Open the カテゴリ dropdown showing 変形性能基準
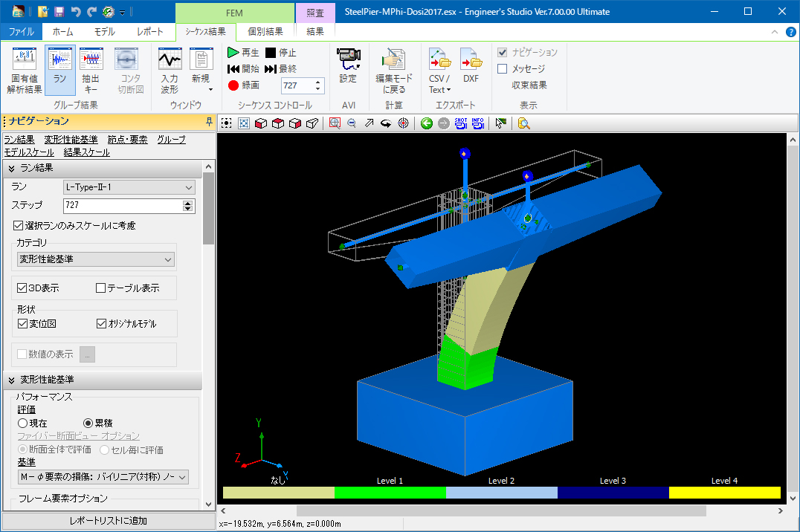Screen dimensions: 800x532 pyautogui.click(x=96, y=259)
